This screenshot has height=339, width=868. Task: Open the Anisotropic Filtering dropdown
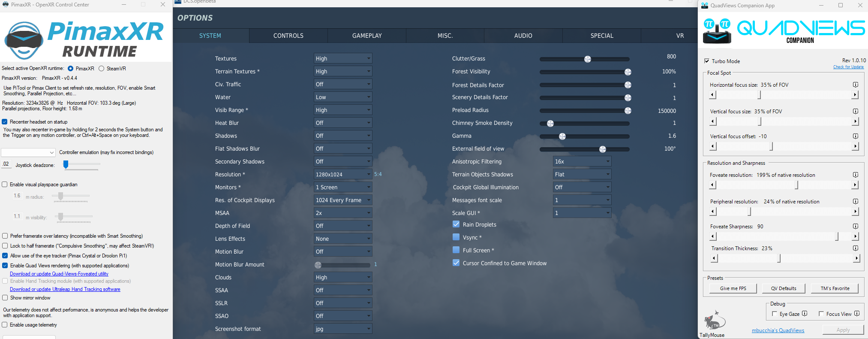[x=582, y=161]
